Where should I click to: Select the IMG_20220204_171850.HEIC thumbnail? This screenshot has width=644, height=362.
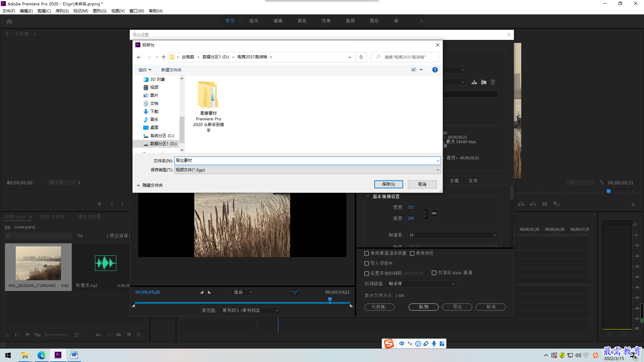(38, 263)
